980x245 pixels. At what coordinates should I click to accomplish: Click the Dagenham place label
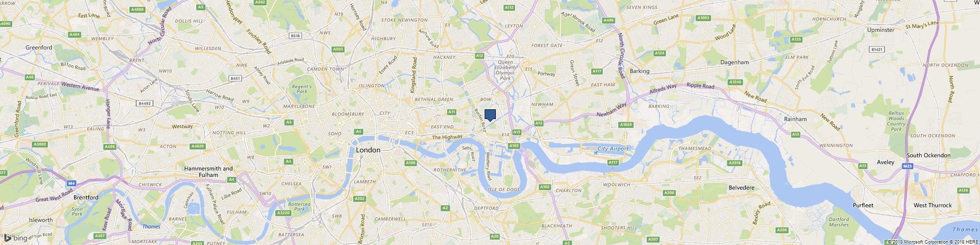(735, 62)
